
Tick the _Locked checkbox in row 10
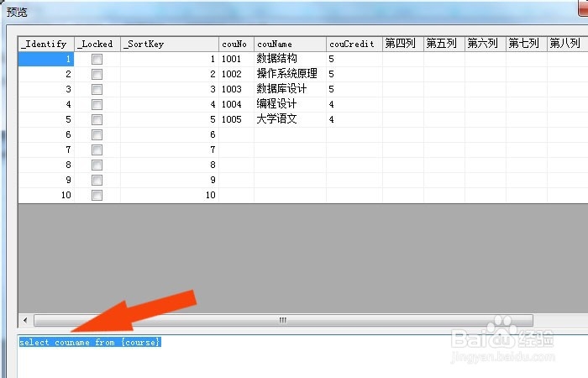(97, 195)
